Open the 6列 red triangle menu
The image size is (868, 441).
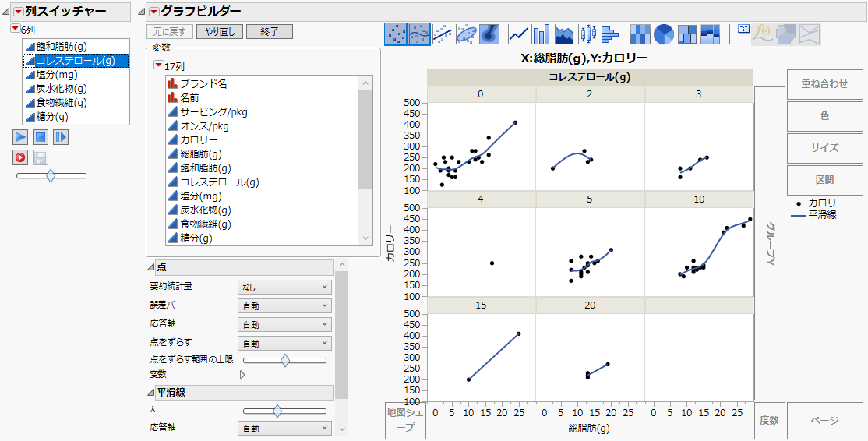click(16, 29)
